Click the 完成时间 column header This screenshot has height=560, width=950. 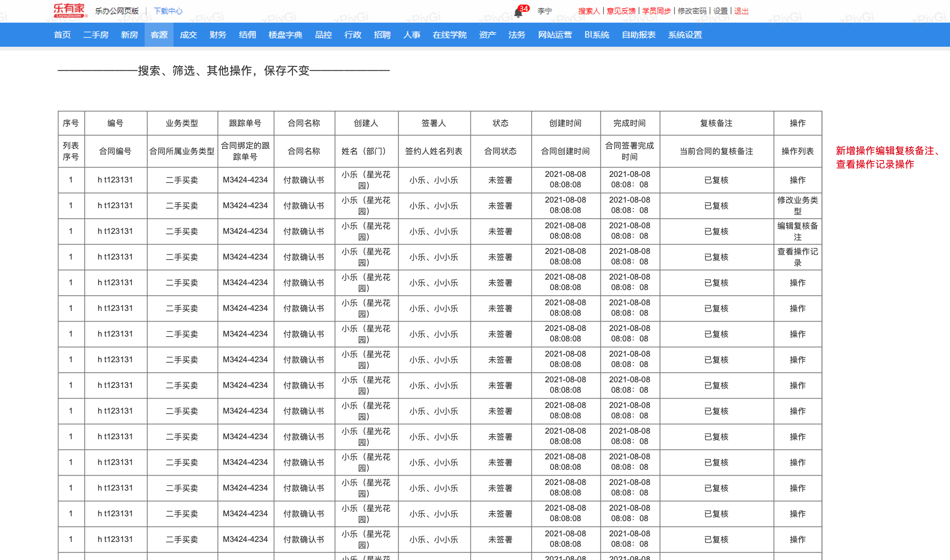point(629,123)
